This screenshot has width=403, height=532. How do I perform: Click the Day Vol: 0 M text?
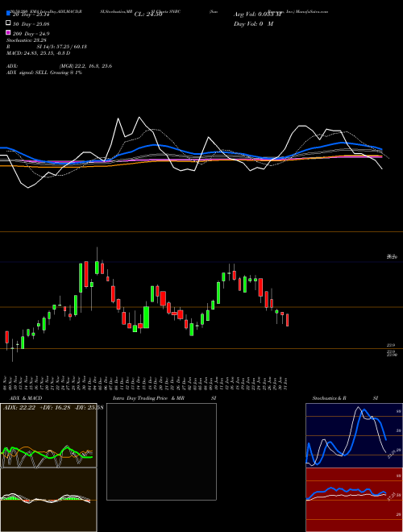click(x=253, y=23)
